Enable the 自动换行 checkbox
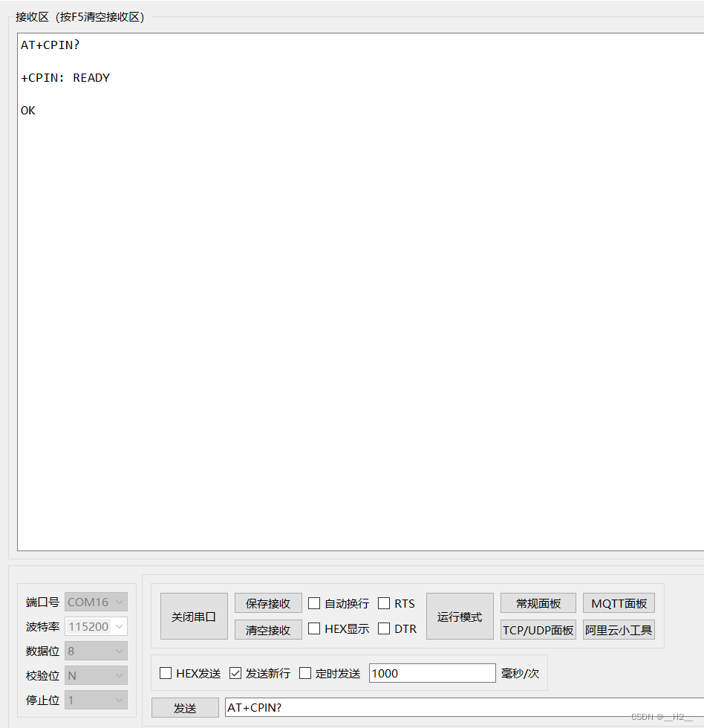Screen dimensions: 704x728 click(314, 602)
